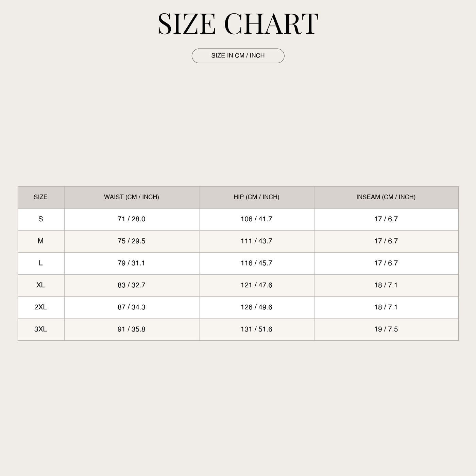This screenshot has height=476, width=476.
Task: Select the waist cell 71 / 28.0
Action: point(132,219)
